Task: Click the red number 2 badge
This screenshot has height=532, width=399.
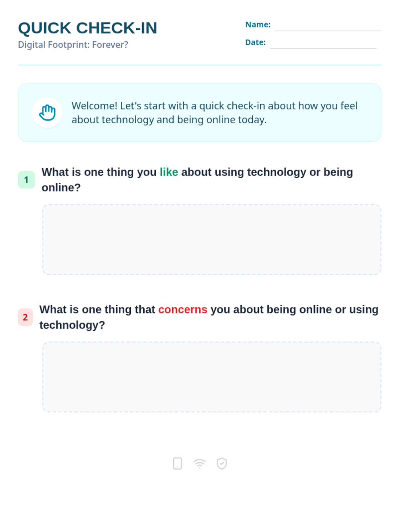Action: point(25,317)
